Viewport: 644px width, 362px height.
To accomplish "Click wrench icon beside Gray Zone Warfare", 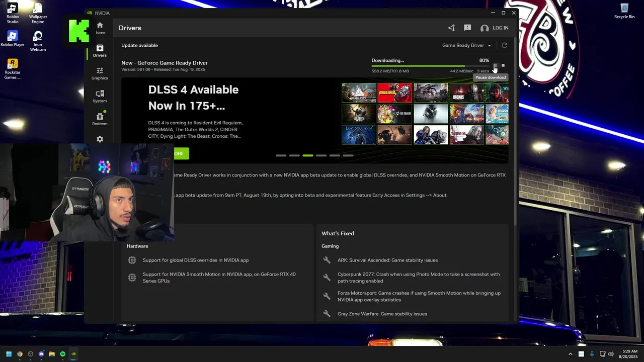I will click(327, 314).
